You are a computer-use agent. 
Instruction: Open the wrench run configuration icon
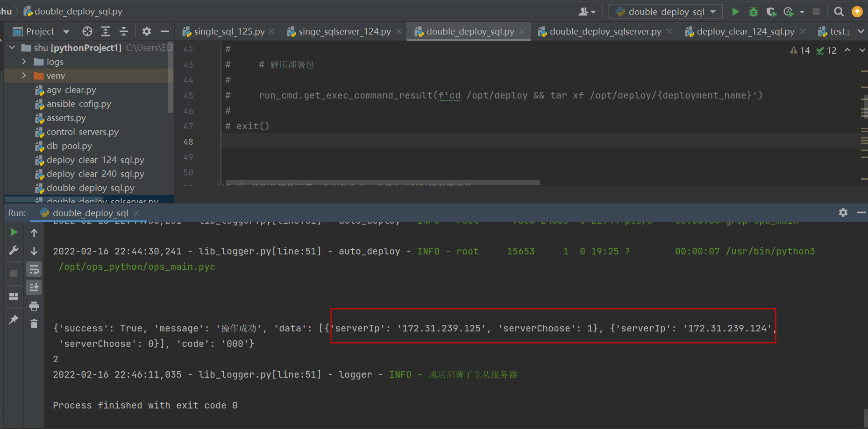[14, 251]
